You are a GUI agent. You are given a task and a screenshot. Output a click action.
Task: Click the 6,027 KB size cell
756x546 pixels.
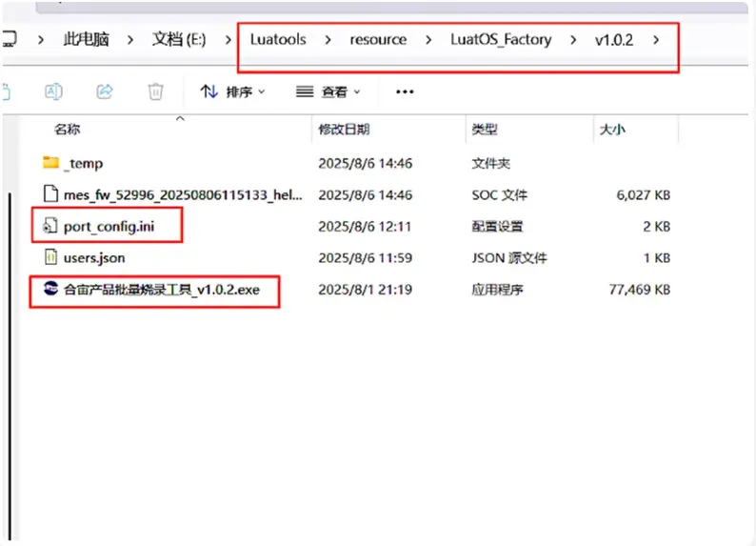(644, 194)
